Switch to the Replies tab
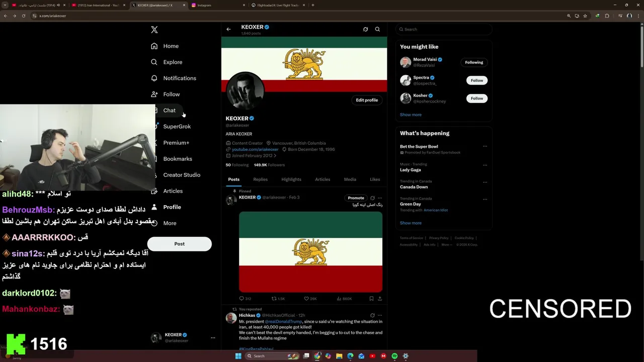 tap(260, 179)
